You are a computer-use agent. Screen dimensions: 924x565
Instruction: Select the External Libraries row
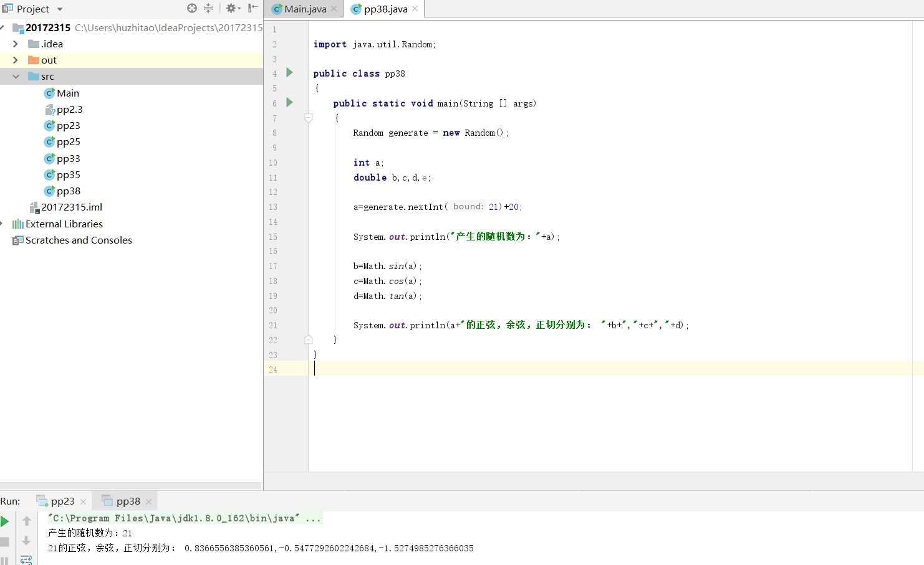pos(57,224)
